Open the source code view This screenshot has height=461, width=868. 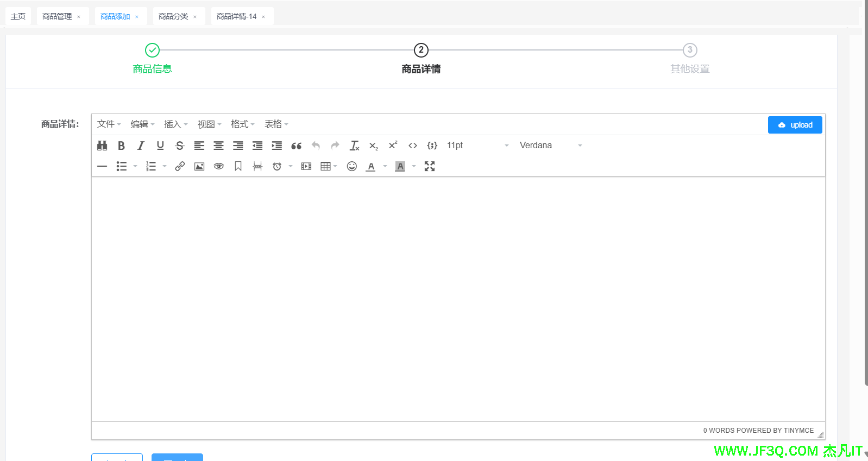413,146
